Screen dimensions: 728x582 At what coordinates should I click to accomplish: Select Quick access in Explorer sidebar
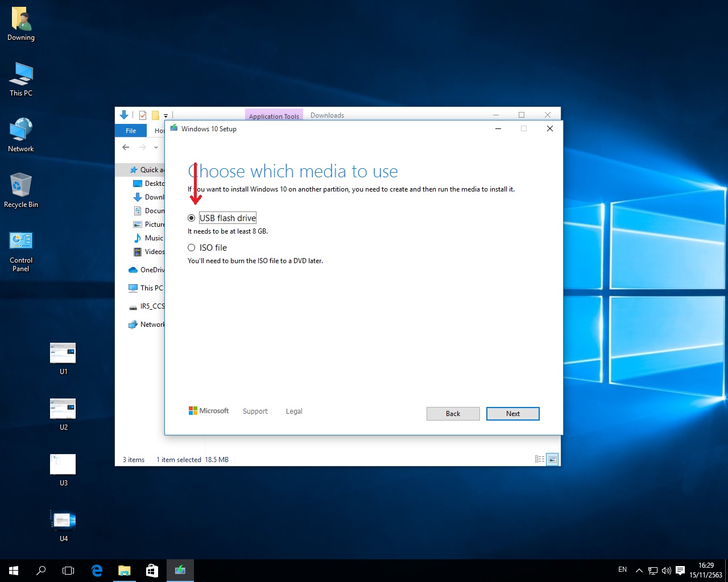[147, 170]
